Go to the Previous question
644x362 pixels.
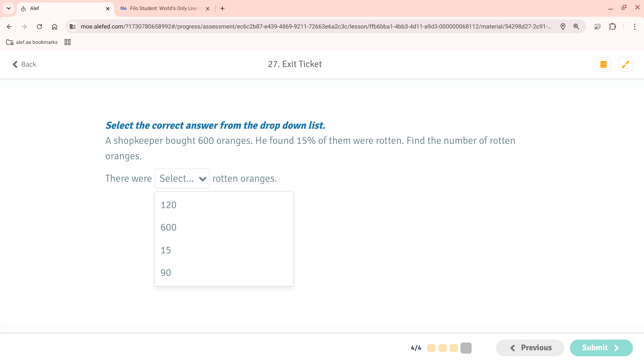tap(530, 348)
